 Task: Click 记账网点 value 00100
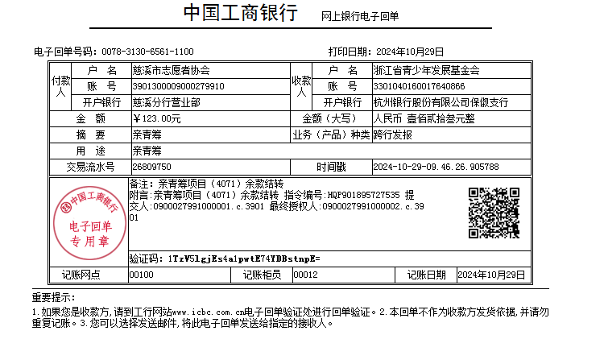(142, 275)
